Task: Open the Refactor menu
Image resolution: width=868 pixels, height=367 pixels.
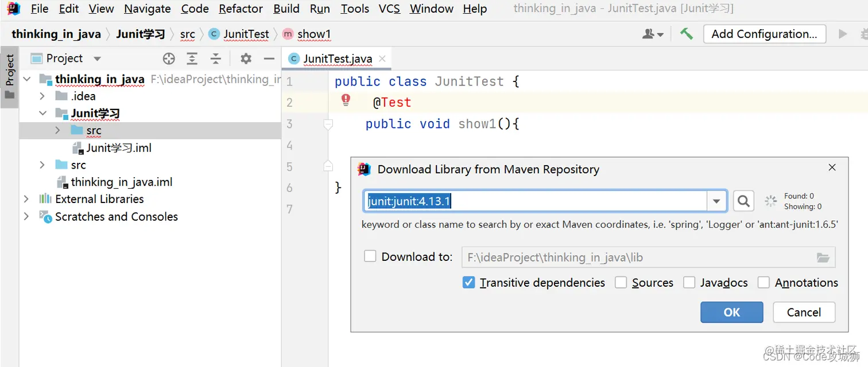Action: click(x=241, y=9)
